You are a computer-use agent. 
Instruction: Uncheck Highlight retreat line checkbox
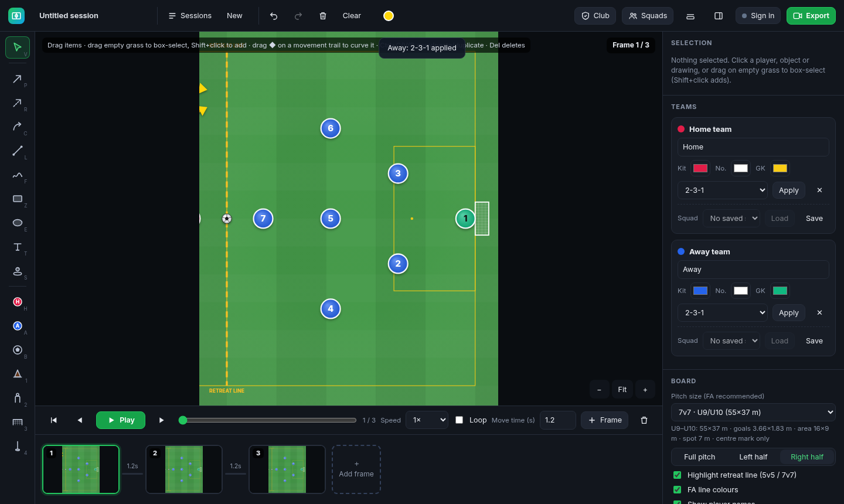pyautogui.click(x=678, y=475)
